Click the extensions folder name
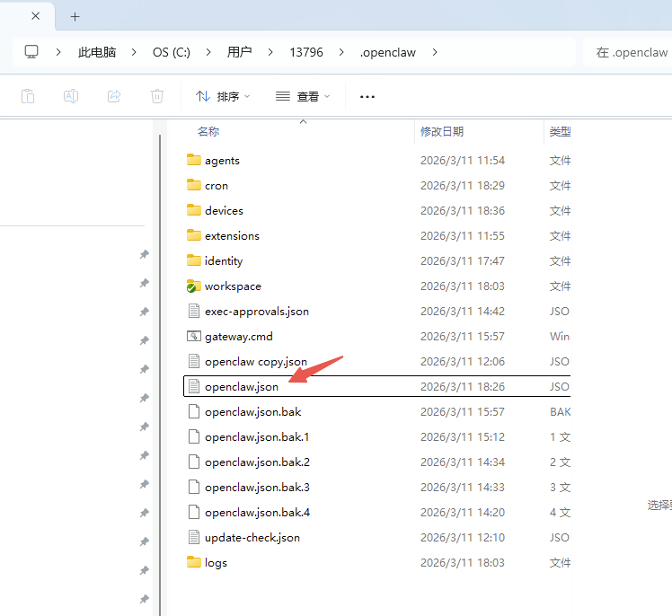 232,235
